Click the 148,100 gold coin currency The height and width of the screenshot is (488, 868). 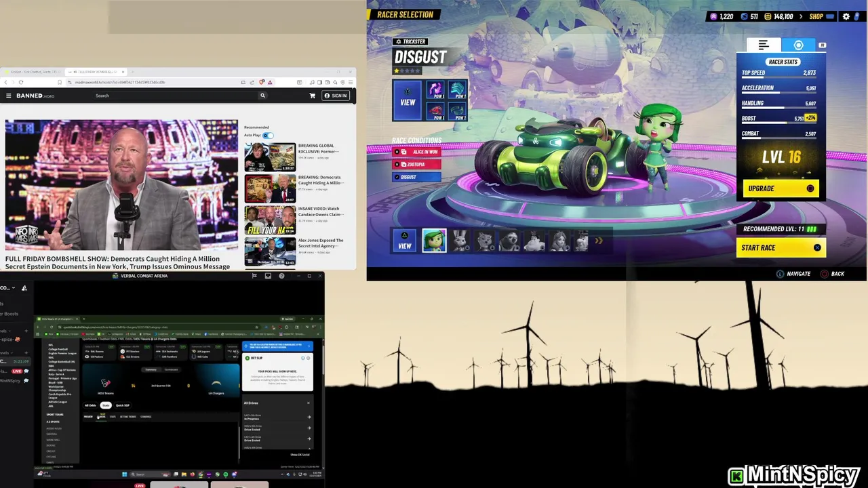coord(778,16)
